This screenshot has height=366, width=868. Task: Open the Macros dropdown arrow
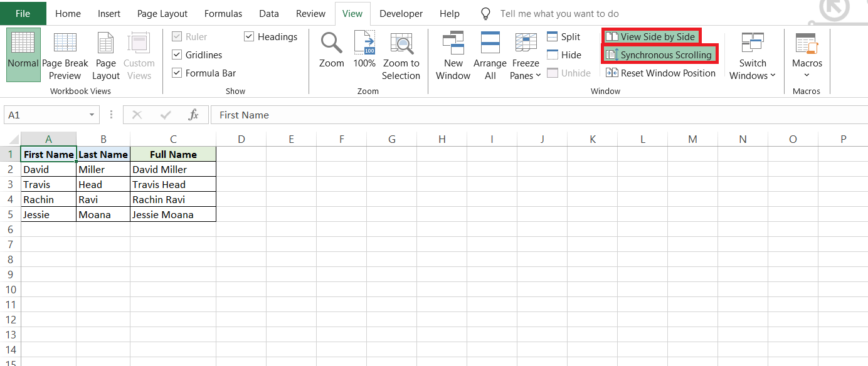tap(807, 76)
